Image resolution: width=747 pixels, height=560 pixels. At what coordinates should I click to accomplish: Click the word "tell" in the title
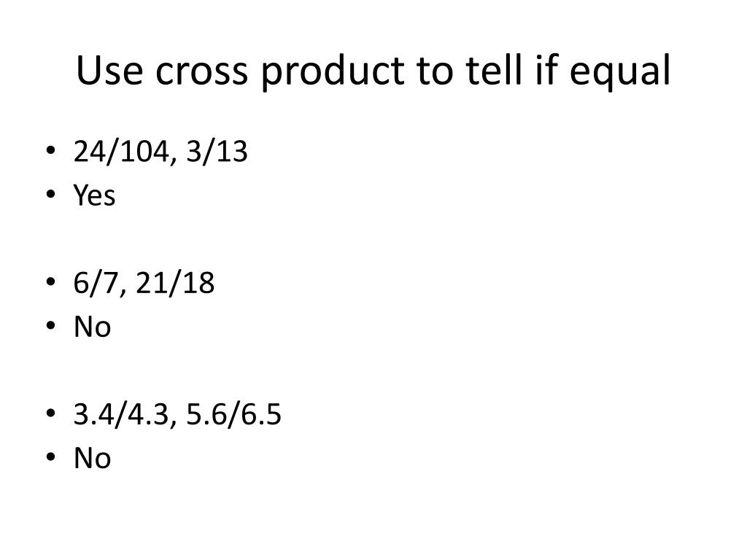click(494, 69)
